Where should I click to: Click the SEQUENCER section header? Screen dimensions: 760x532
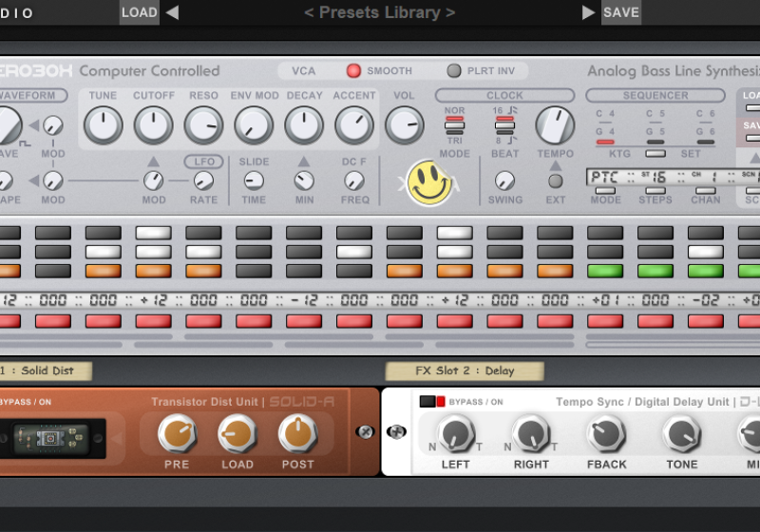point(655,95)
